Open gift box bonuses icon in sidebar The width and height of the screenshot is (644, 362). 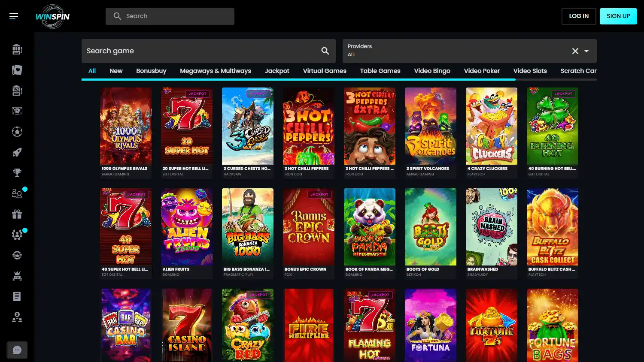pos(17,214)
